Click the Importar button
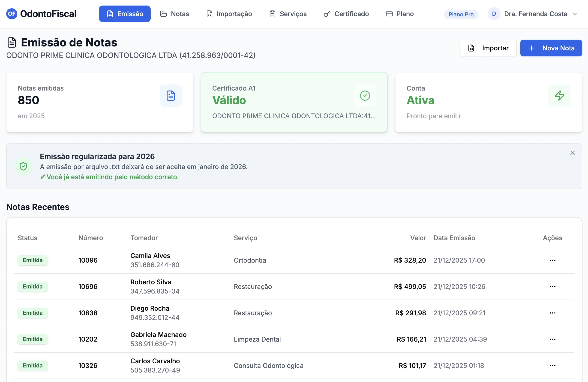This screenshot has height=382, width=588. point(488,48)
